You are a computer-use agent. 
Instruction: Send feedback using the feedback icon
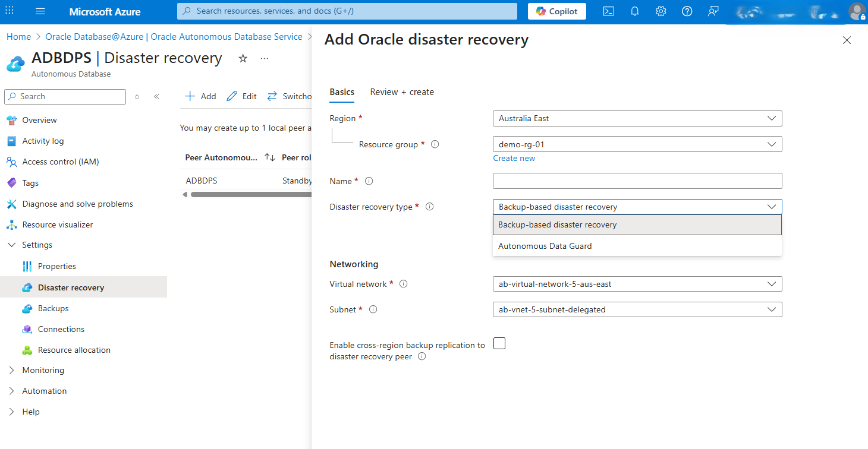coord(713,11)
